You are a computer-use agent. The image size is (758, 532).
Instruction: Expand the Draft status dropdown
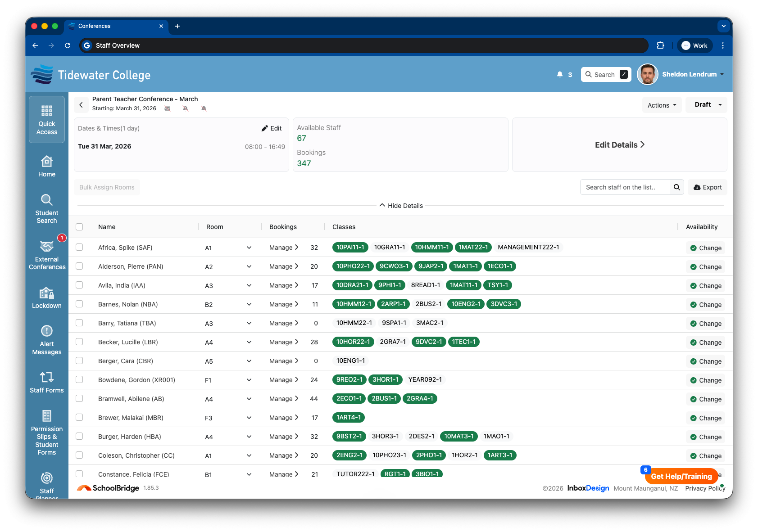click(706, 105)
